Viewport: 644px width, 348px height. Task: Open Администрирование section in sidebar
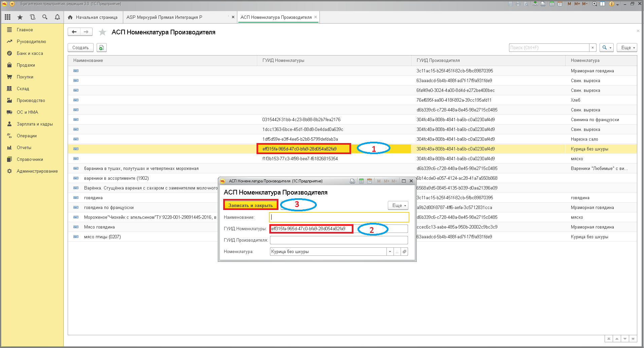pos(37,171)
